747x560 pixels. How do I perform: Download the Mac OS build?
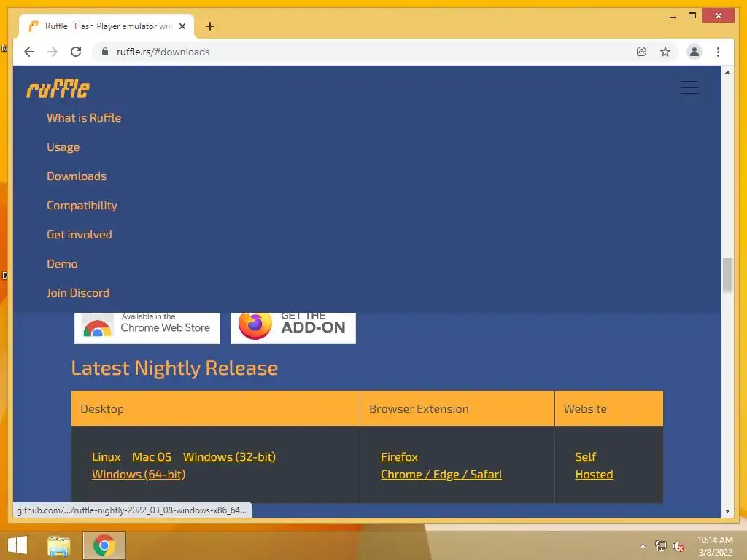pyautogui.click(x=152, y=456)
